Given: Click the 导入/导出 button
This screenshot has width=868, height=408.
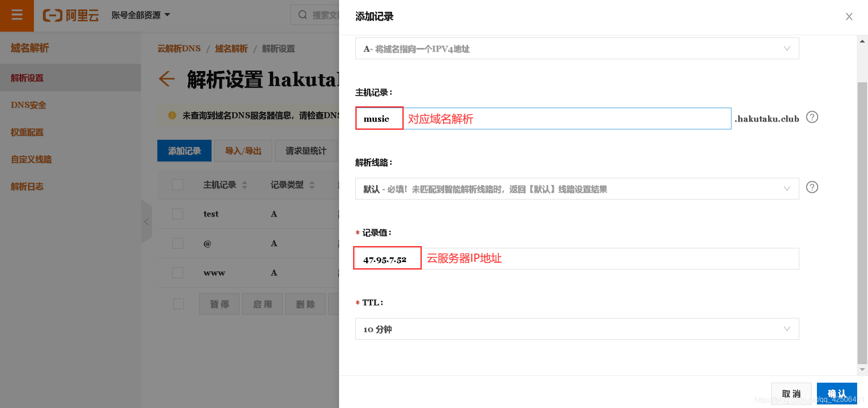Looking at the screenshot, I should point(243,151).
